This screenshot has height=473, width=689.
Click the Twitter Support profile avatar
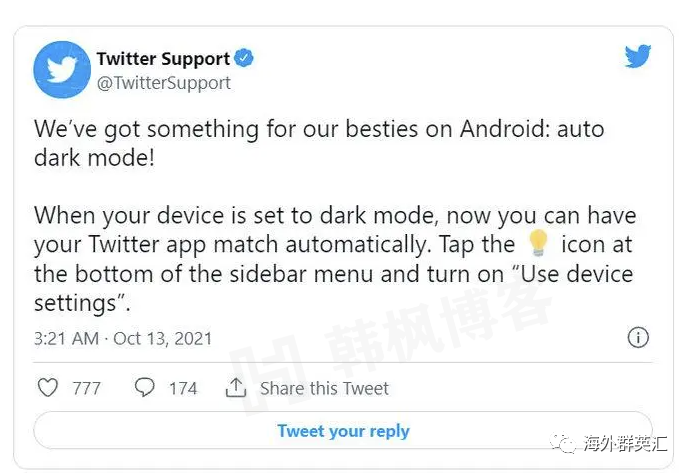(x=62, y=70)
